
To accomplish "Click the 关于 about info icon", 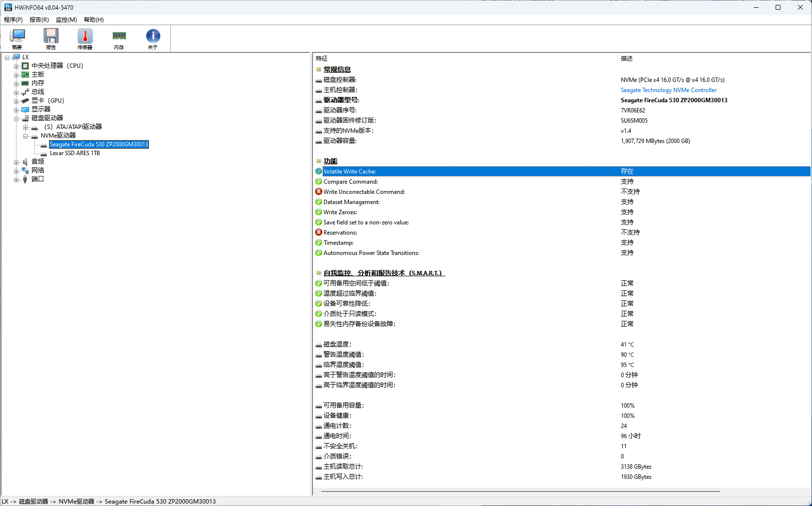I will (153, 39).
